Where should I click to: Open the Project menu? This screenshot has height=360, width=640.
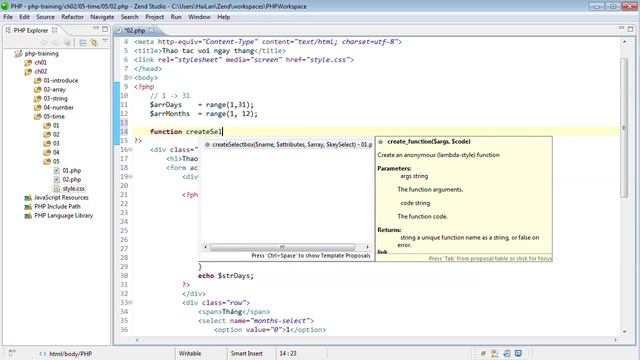pos(155,17)
